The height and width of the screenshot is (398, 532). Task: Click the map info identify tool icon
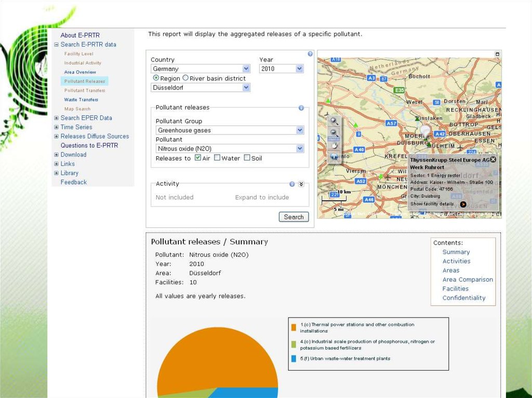334,157
